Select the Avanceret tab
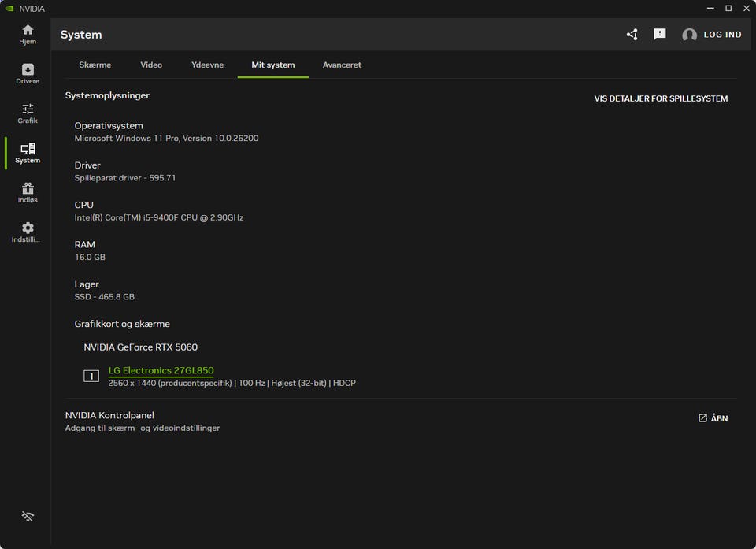The width and height of the screenshot is (756, 549). (x=342, y=65)
